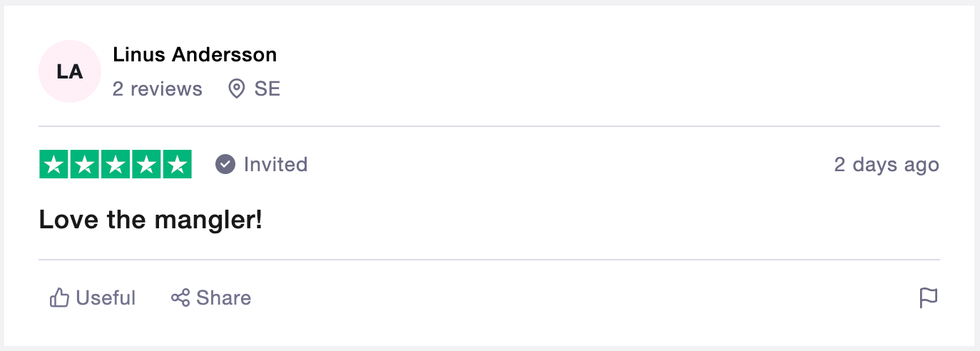Image resolution: width=980 pixels, height=351 pixels.
Task: Click the share network icon
Action: [180, 297]
